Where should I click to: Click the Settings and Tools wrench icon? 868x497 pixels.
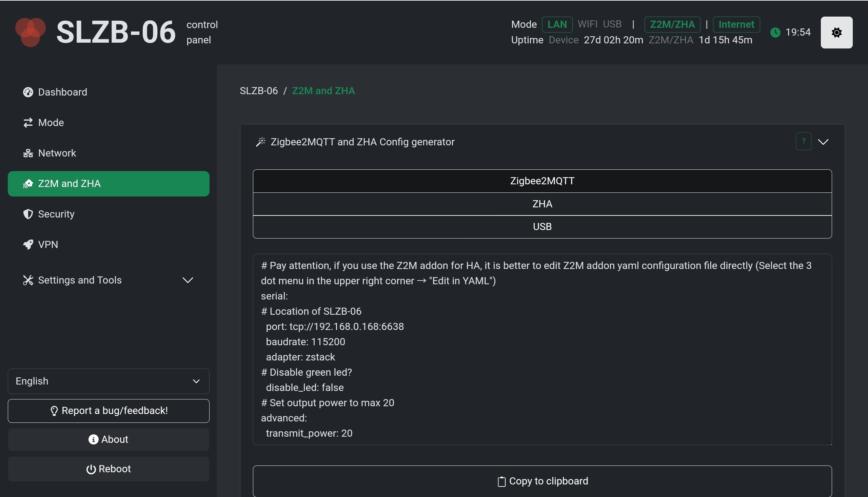[28, 280]
